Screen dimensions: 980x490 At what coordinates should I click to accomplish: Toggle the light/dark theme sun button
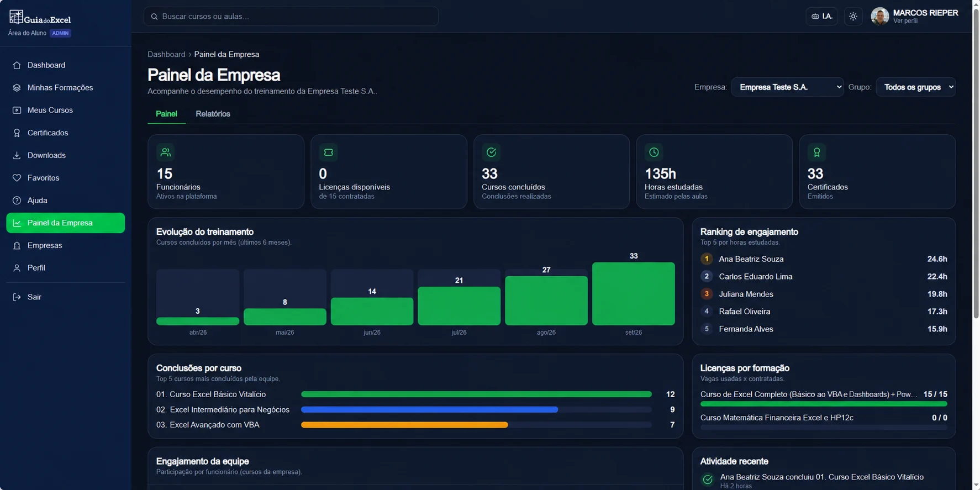pos(853,17)
